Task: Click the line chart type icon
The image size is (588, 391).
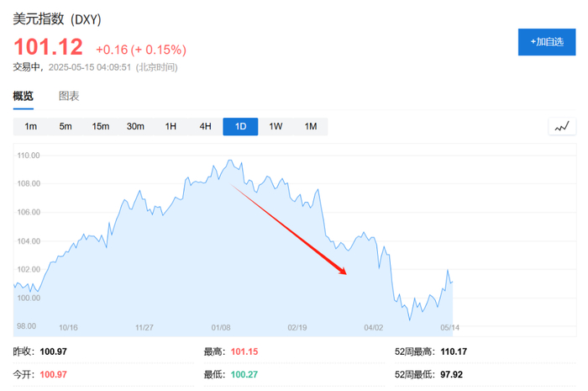Action: coord(561,127)
